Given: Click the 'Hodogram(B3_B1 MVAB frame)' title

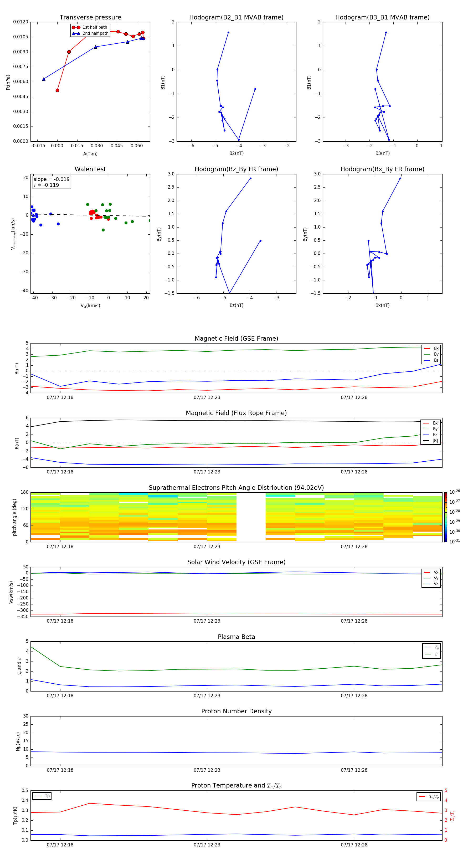Looking at the screenshot, I should tap(382, 17).
